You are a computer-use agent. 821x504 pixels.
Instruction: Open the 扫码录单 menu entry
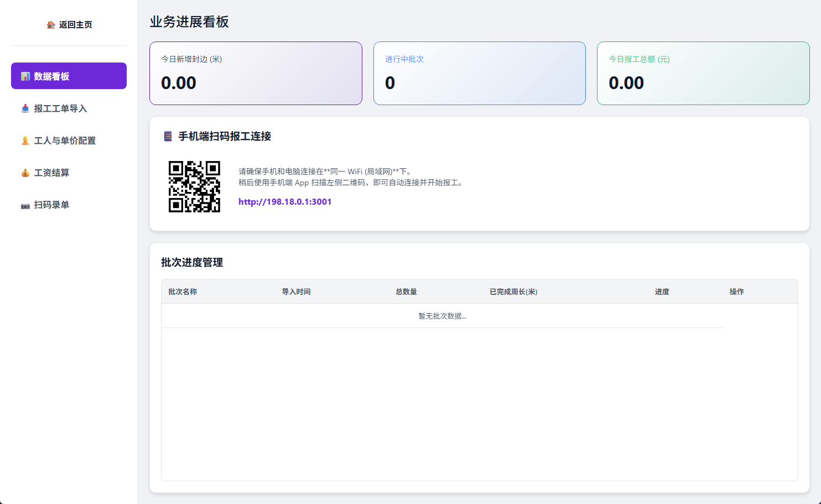(69, 205)
